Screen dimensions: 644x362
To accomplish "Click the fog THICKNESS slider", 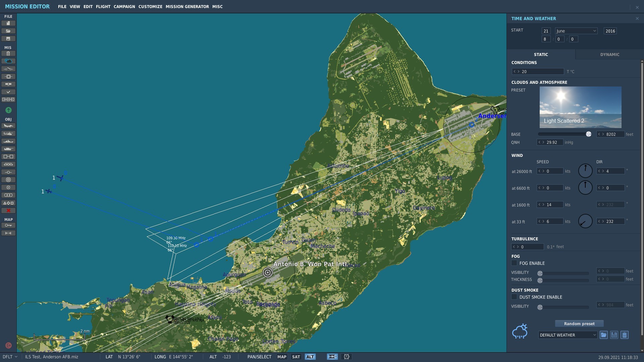I will pyautogui.click(x=563, y=280).
